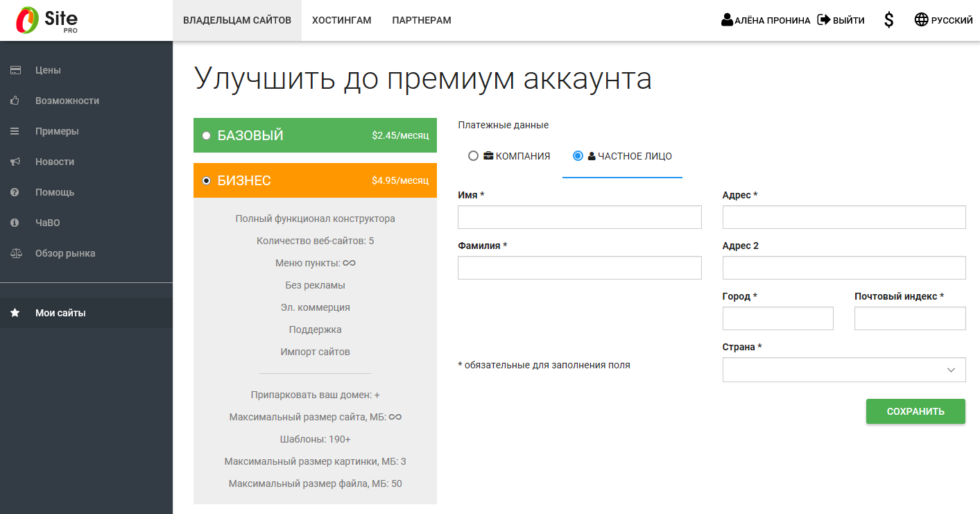Select the Возможности thumbs-up icon
The image size is (980, 514).
pyautogui.click(x=15, y=100)
